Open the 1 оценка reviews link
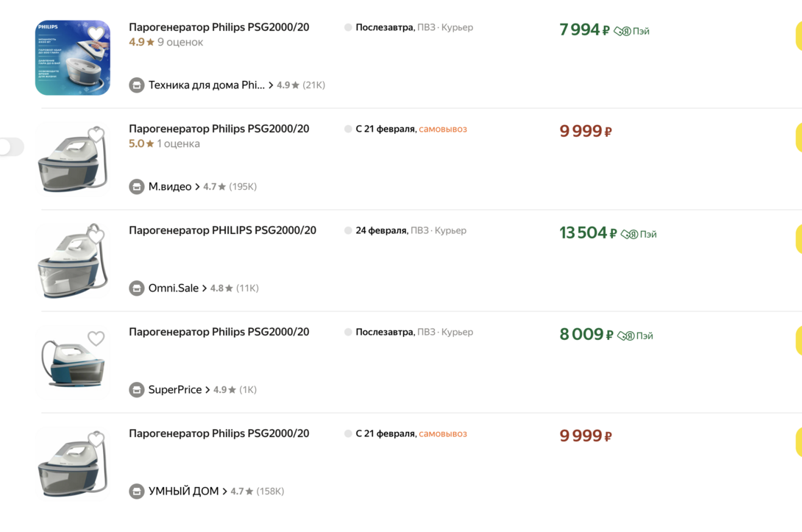Image resolution: width=802 pixels, height=532 pixels. (178, 144)
